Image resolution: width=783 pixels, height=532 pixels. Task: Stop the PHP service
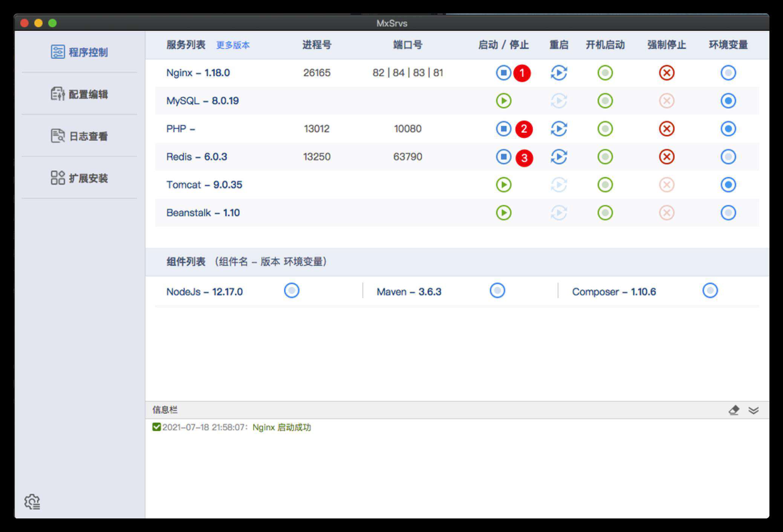[503, 129]
